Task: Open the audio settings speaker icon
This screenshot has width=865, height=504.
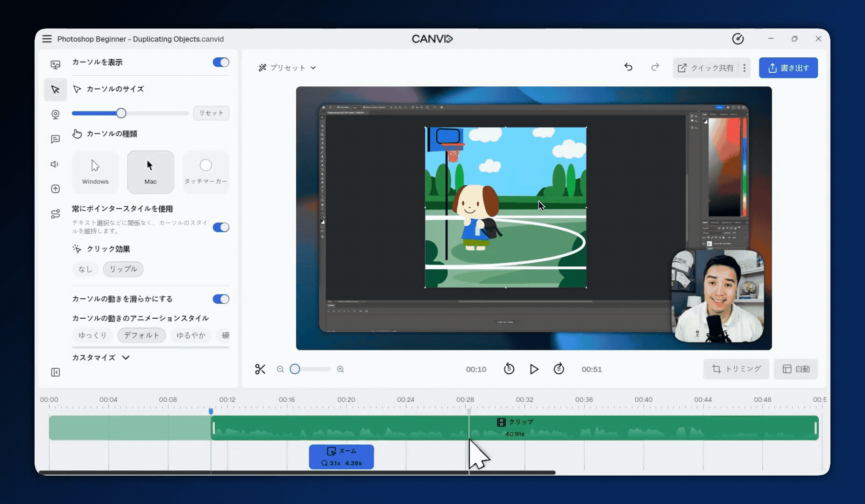Action: click(x=55, y=164)
